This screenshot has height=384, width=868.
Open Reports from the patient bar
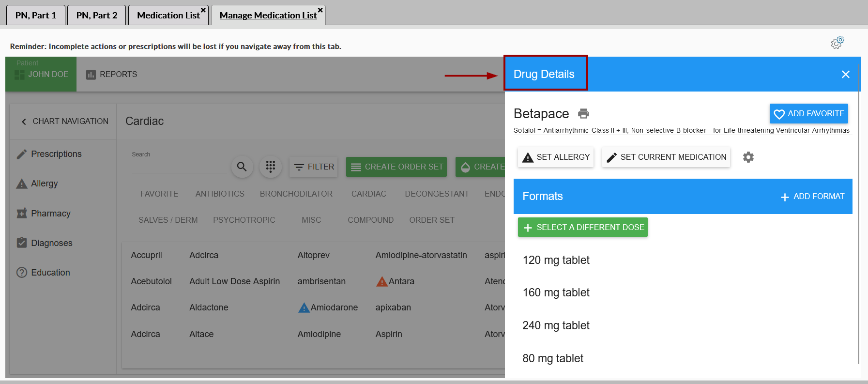(112, 75)
